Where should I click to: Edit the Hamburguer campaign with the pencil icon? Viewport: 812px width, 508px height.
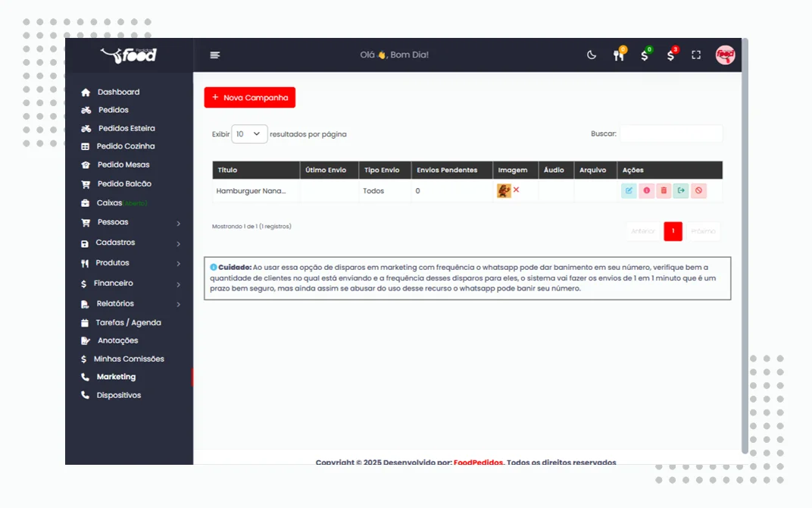pyautogui.click(x=629, y=191)
